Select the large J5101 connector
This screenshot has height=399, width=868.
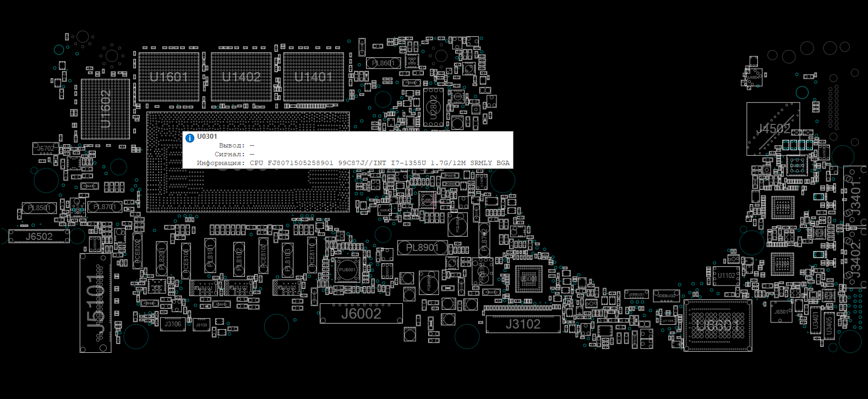click(96, 303)
